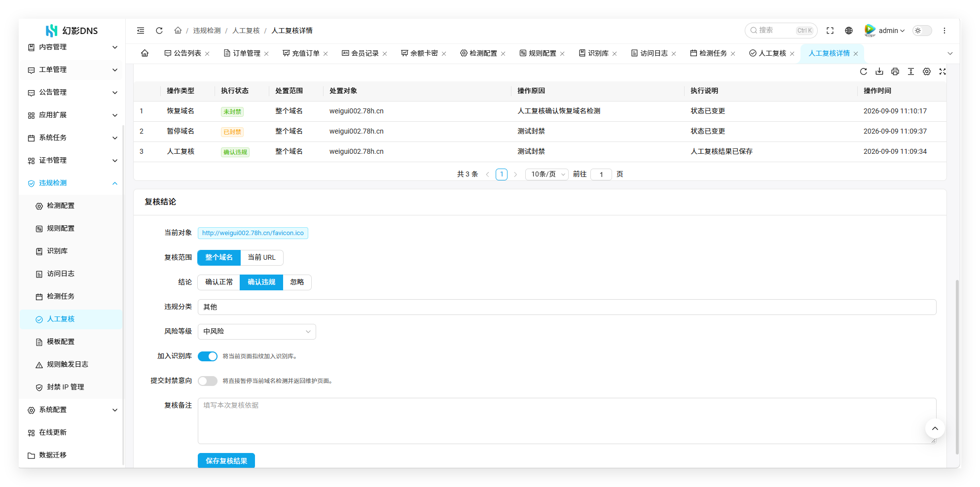Select 当前 URL review scope
The width and height of the screenshot is (980, 487).
(261, 258)
